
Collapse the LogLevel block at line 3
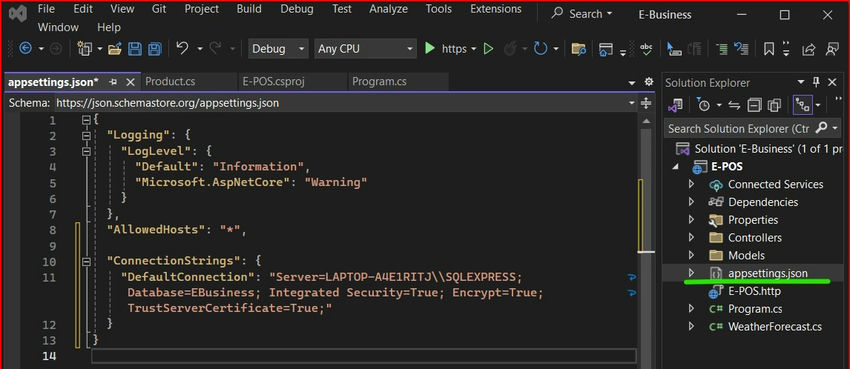86,152
